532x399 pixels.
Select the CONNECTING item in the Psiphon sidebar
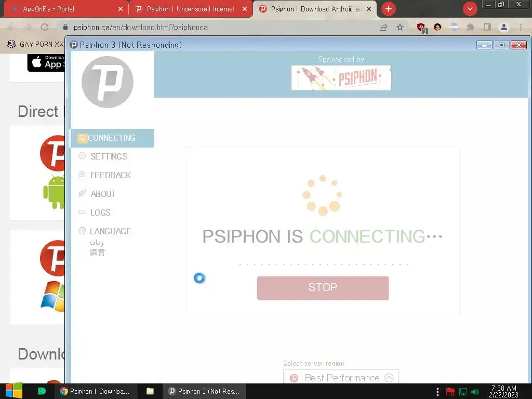point(113,138)
